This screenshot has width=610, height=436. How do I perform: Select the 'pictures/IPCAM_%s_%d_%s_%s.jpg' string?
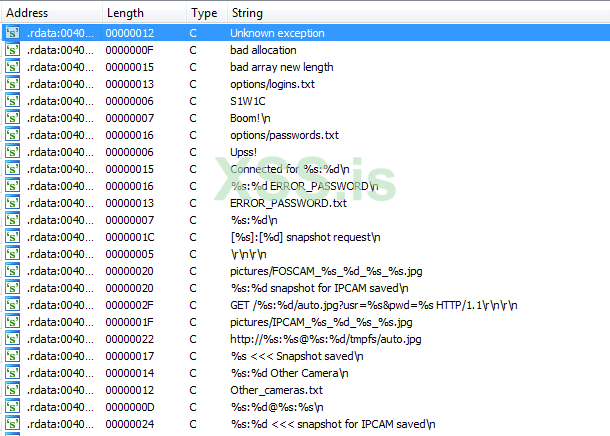(321, 322)
